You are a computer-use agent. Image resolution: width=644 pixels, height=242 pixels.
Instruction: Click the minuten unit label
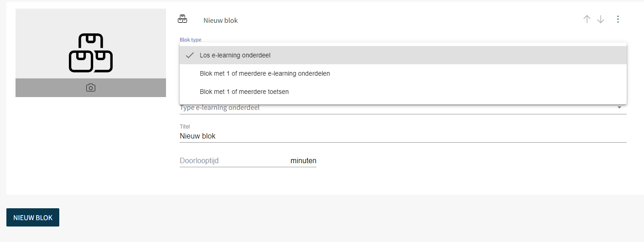[303, 160]
